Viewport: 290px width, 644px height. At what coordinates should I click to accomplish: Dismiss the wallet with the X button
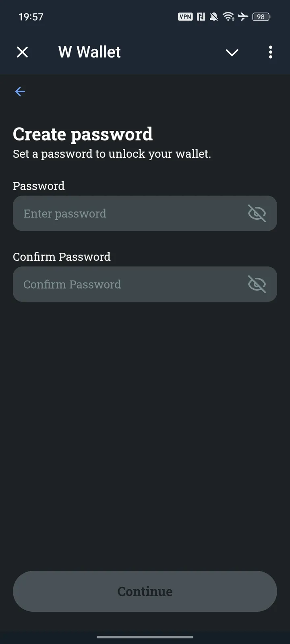(x=23, y=52)
